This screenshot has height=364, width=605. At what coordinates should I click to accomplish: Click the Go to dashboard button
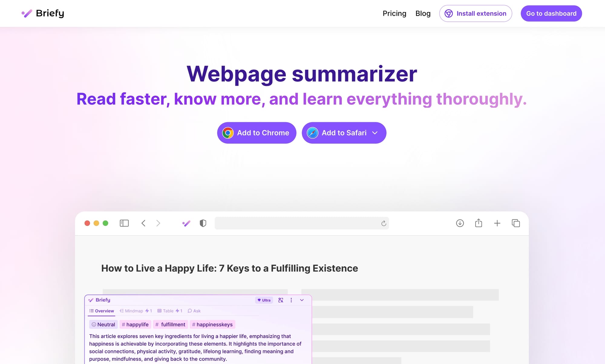point(551,13)
